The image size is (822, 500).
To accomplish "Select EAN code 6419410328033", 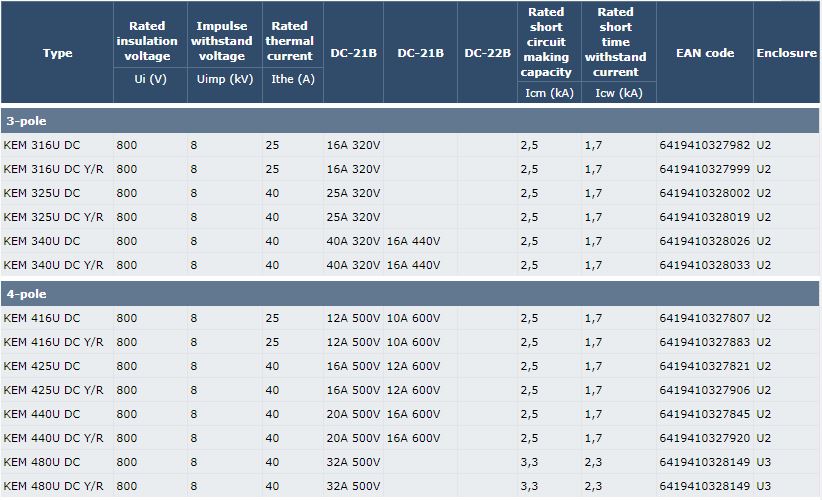I will (x=705, y=265).
